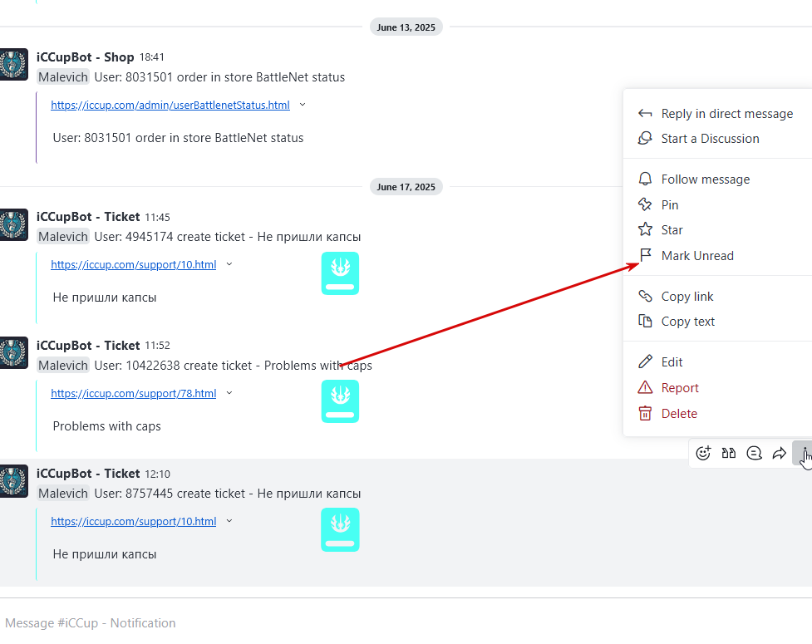Screen dimensions: 812x644
Task: Click the June 17, 2025 date separator
Action: [x=406, y=187]
